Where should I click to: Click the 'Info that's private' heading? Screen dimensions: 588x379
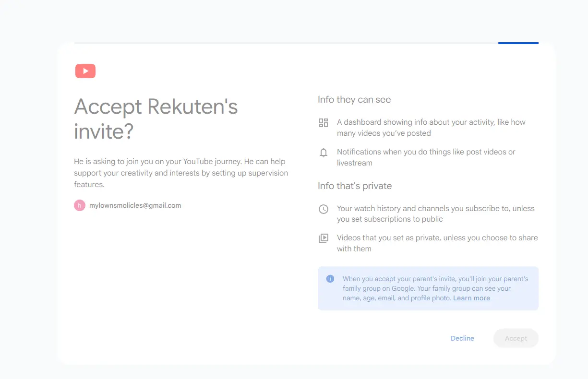[355, 186]
